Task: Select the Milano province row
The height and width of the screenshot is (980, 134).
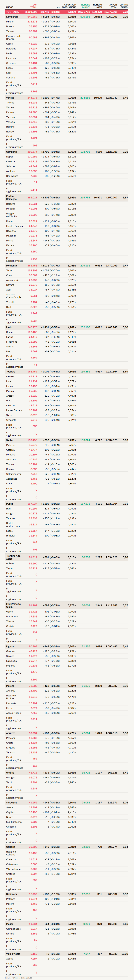Action: point(10,22)
